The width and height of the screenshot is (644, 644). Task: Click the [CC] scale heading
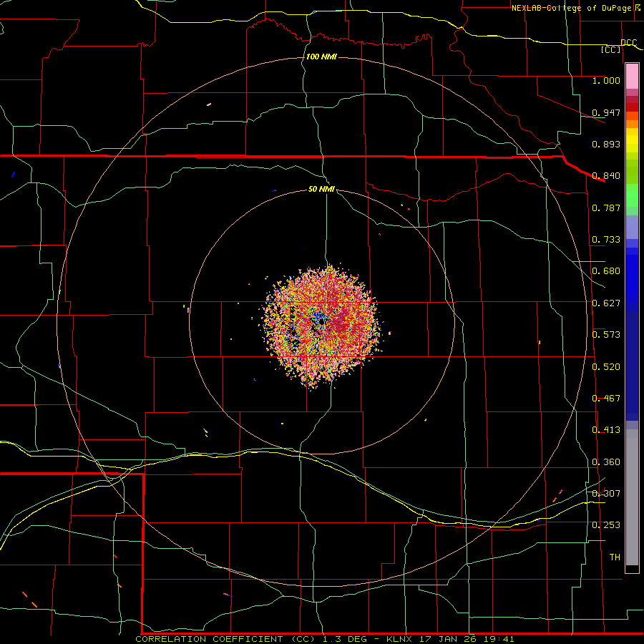tap(611, 49)
